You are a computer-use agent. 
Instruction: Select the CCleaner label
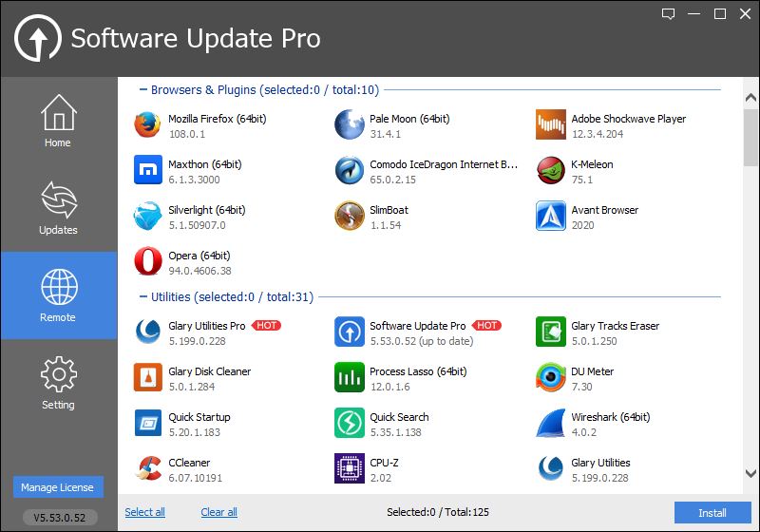click(189, 463)
